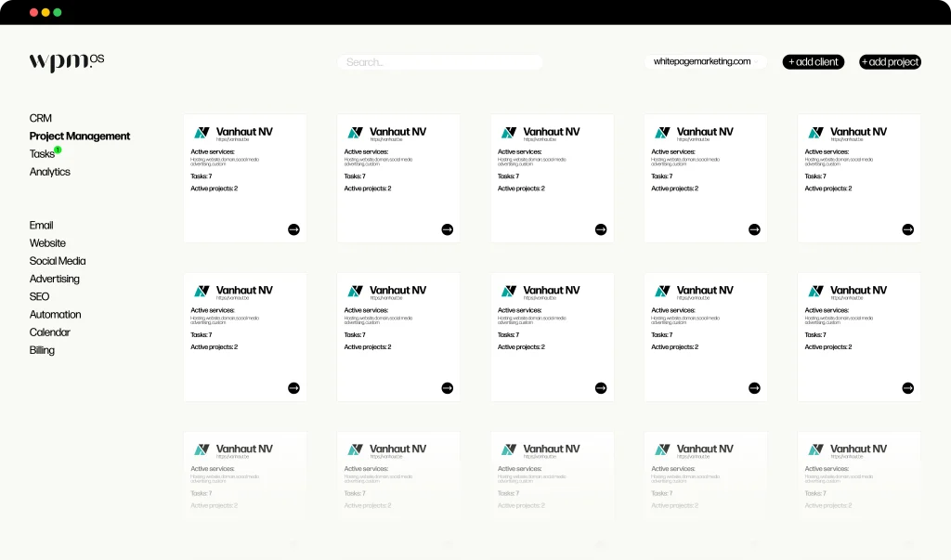Image resolution: width=951 pixels, height=560 pixels.
Task: Focus the Search input field
Action: [x=440, y=62]
